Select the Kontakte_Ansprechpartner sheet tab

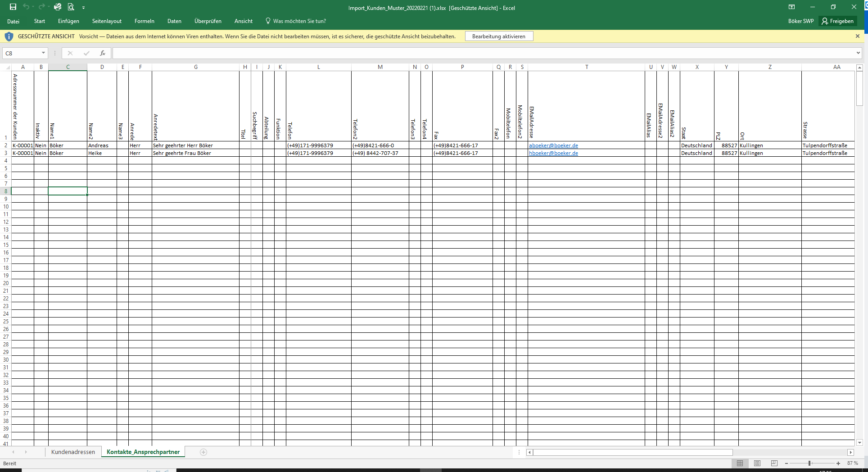[x=143, y=452]
